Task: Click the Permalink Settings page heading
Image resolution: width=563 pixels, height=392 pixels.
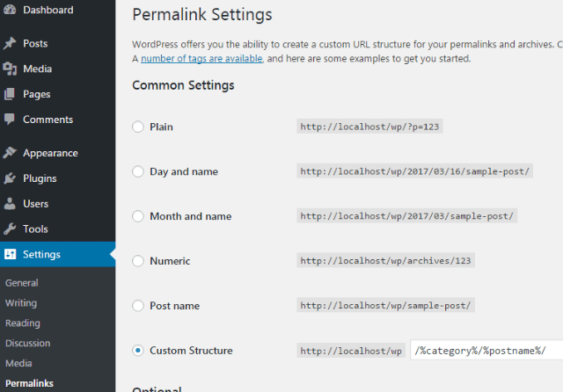Action: (202, 15)
